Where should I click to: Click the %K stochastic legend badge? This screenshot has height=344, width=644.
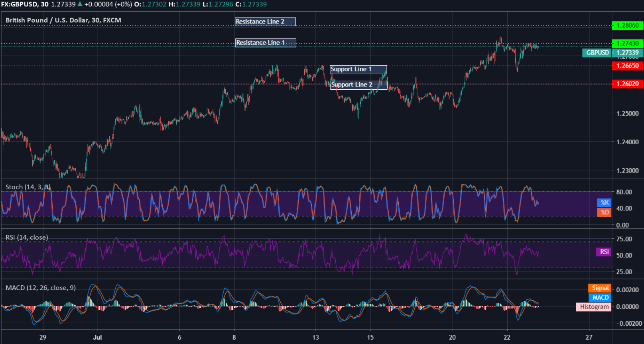tap(604, 202)
